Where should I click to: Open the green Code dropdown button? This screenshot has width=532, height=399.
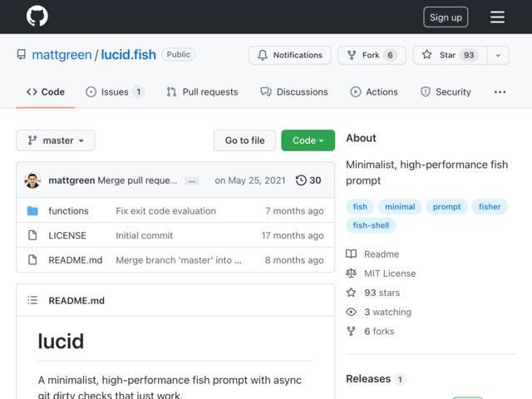(308, 140)
